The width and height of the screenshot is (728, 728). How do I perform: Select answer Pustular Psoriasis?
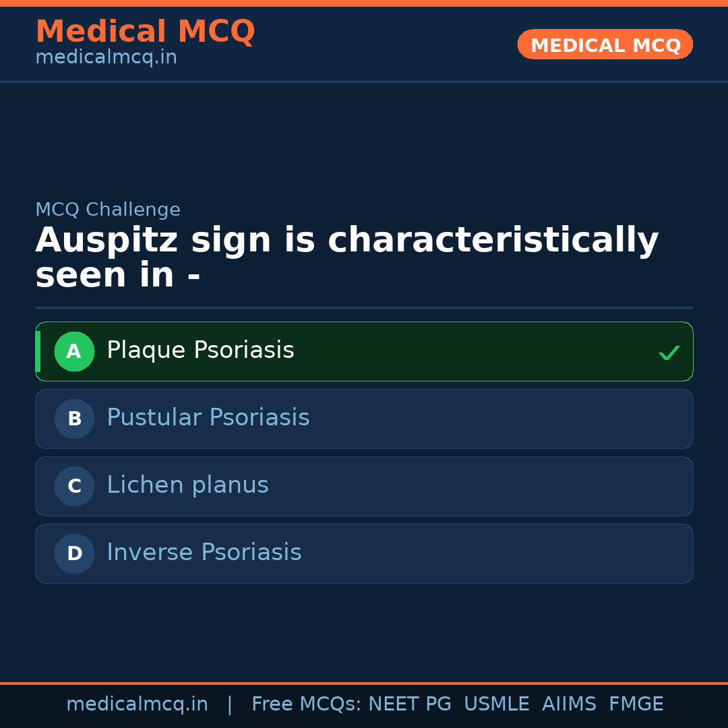click(208, 418)
